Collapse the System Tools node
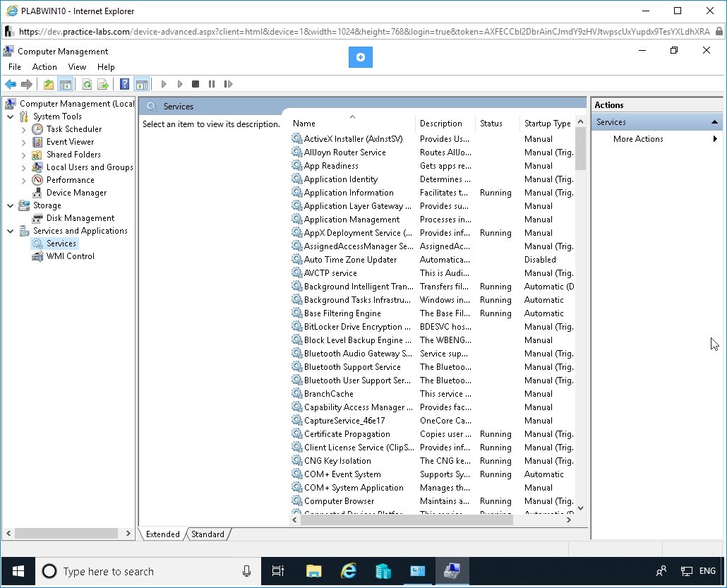This screenshot has width=727, height=588. coord(10,116)
